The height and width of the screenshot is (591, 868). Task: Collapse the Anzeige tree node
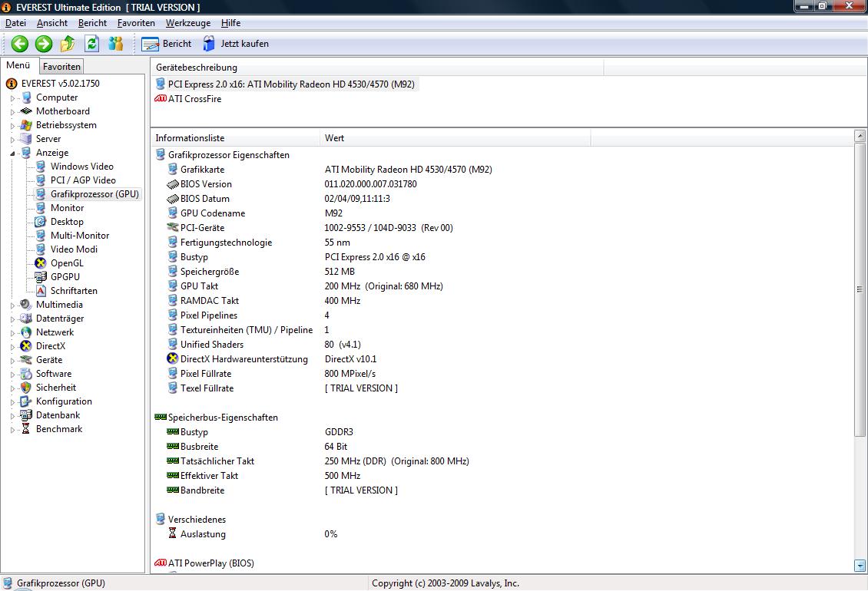[x=12, y=153]
